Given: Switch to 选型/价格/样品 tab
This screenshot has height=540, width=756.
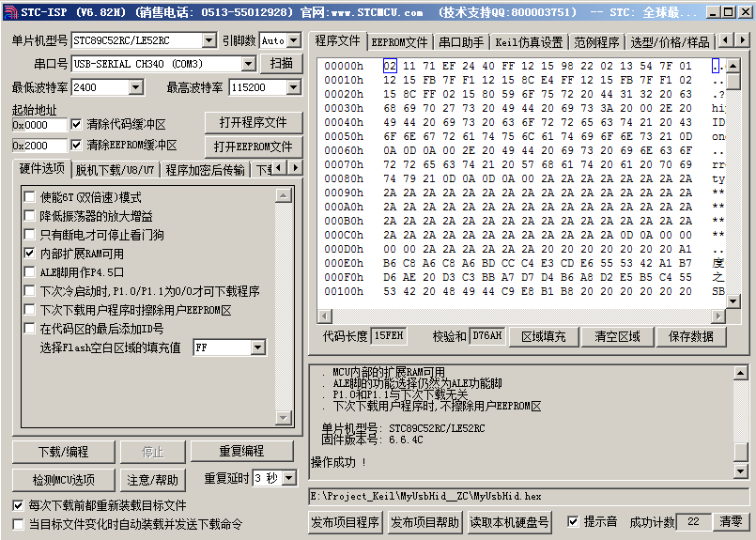Looking at the screenshot, I should pyautogui.click(x=671, y=42).
